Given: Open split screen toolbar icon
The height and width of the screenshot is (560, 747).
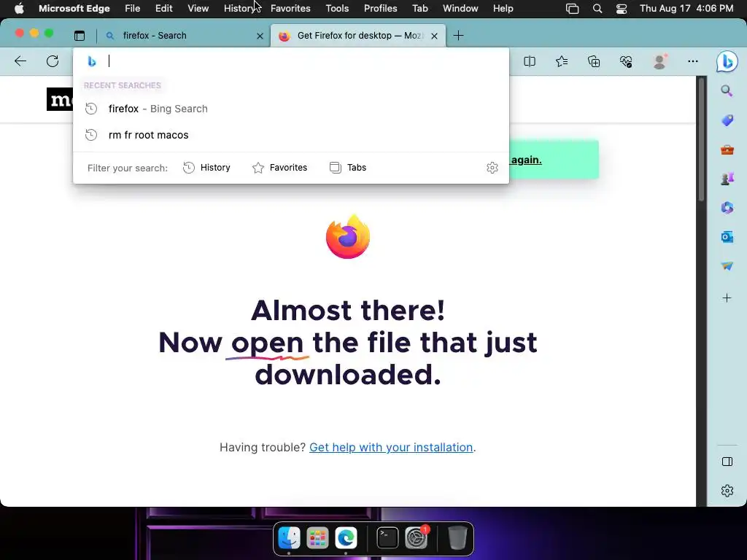Looking at the screenshot, I should (x=530, y=61).
